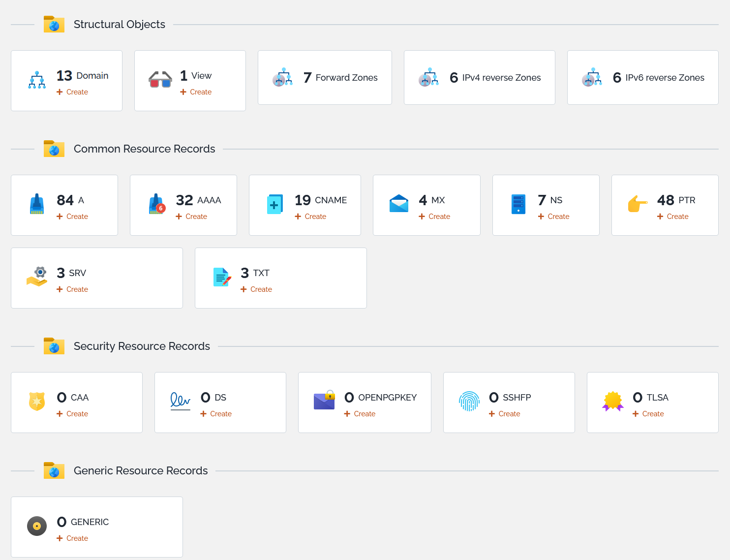Create a new DS record
730x560 pixels.
click(x=216, y=414)
